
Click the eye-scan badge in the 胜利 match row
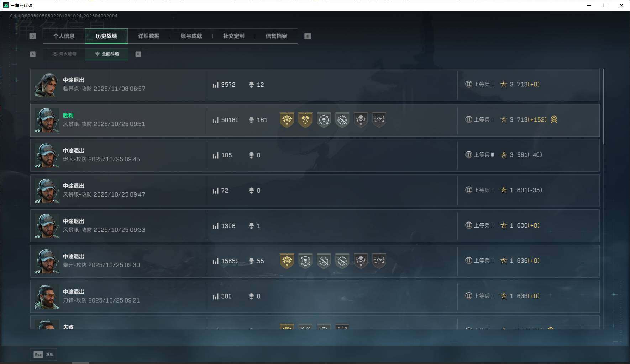(x=379, y=120)
